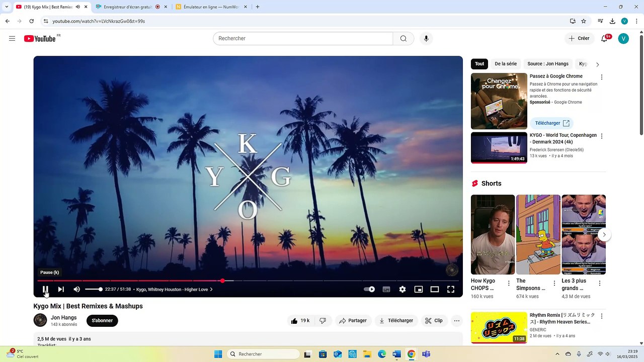Create a Clip of the video

pos(434,321)
